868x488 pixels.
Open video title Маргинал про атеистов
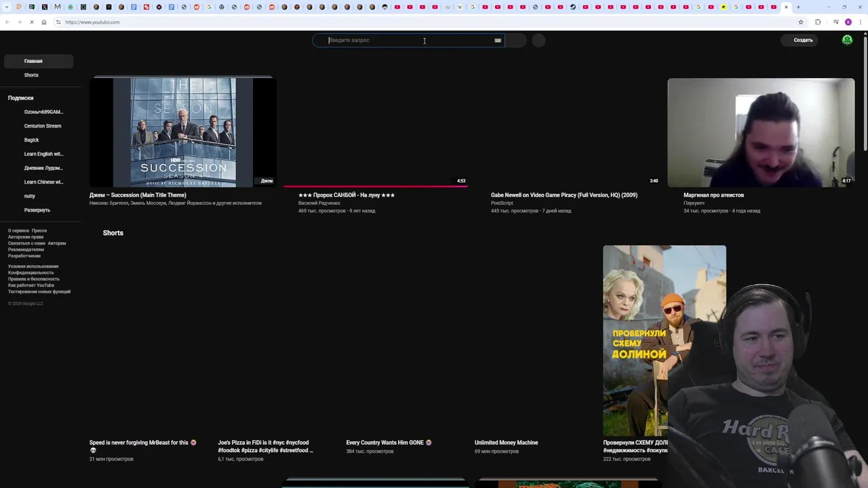pyautogui.click(x=713, y=195)
